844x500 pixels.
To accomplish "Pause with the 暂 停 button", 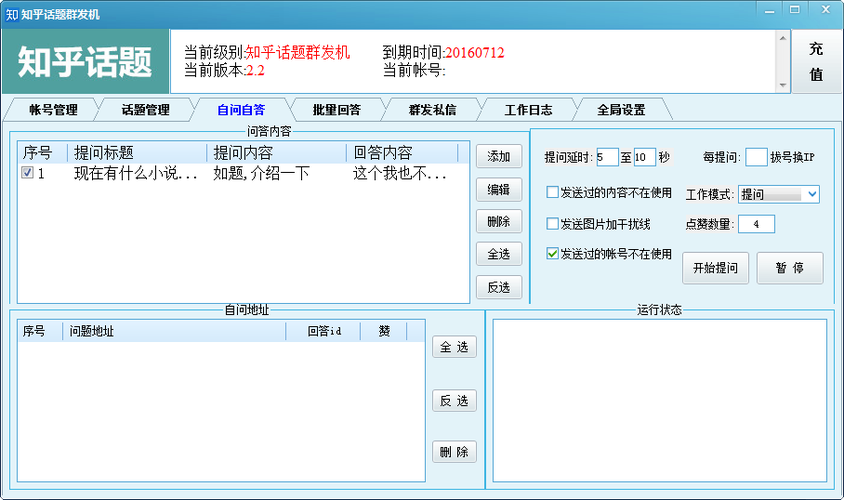I will (x=790, y=268).
